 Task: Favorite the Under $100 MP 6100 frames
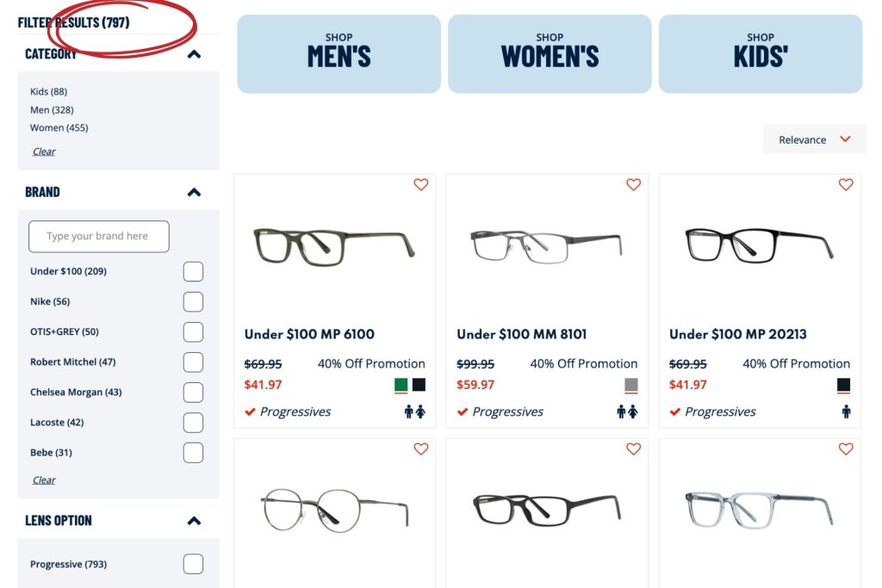click(421, 184)
